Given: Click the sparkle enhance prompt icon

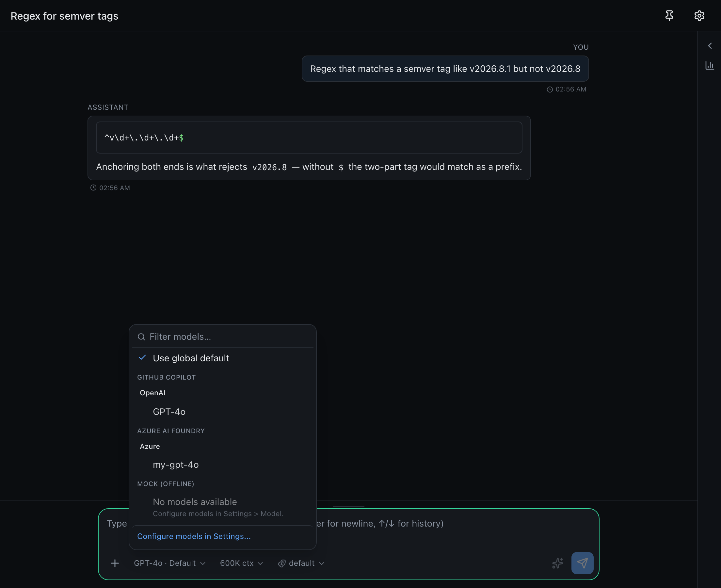Looking at the screenshot, I should coord(557,563).
